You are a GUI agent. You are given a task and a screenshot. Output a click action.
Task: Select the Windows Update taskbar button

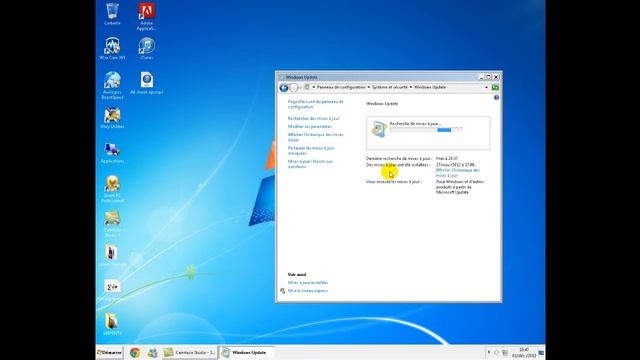tap(246, 352)
